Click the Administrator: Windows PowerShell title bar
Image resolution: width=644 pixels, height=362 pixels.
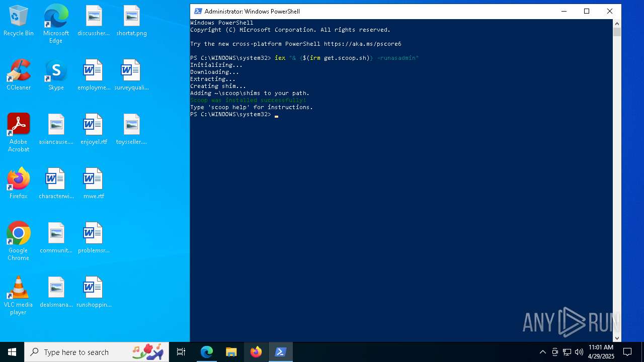pyautogui.click(x=372, y=11)
